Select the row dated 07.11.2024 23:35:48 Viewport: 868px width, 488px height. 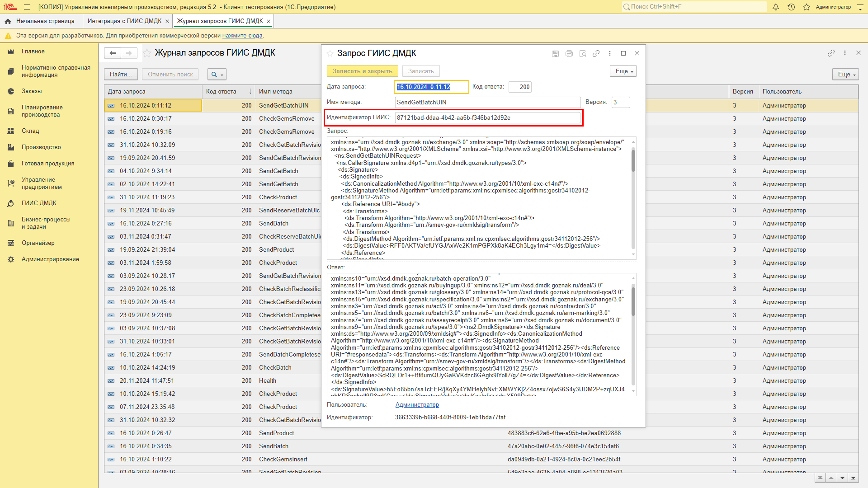click(x=212, y=407)
